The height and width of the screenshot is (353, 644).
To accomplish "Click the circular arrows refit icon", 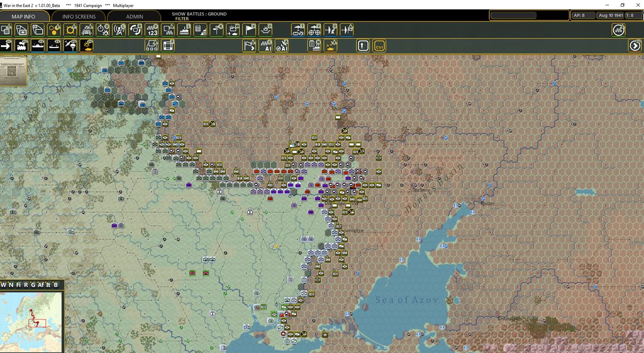I will pos(135,30).
